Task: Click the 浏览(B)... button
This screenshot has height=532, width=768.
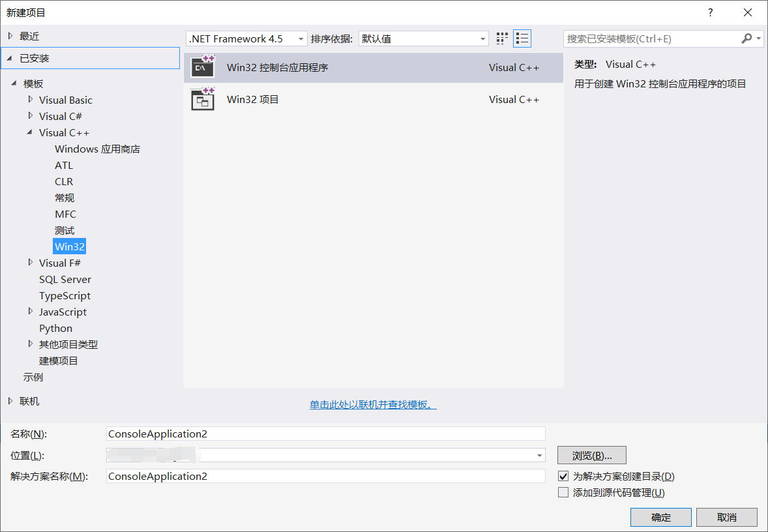Action: pos(592,456)
